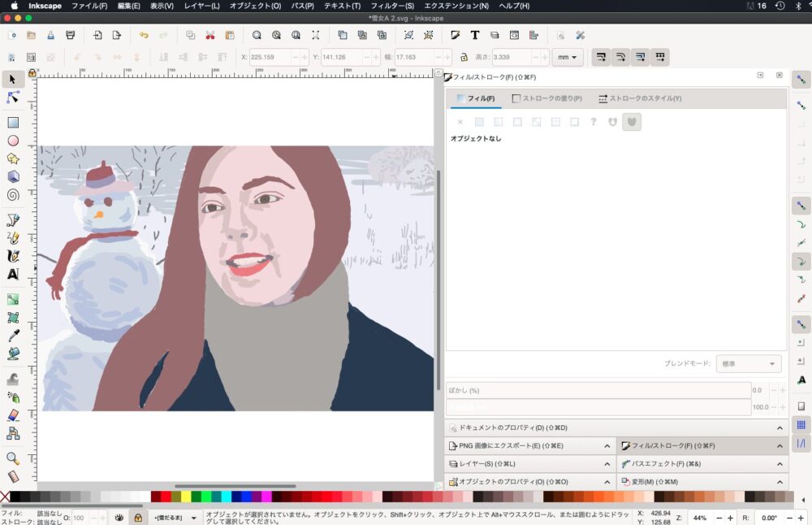Collapse the ドキュメントのプロパティ panel chevron

coord(780,427)
